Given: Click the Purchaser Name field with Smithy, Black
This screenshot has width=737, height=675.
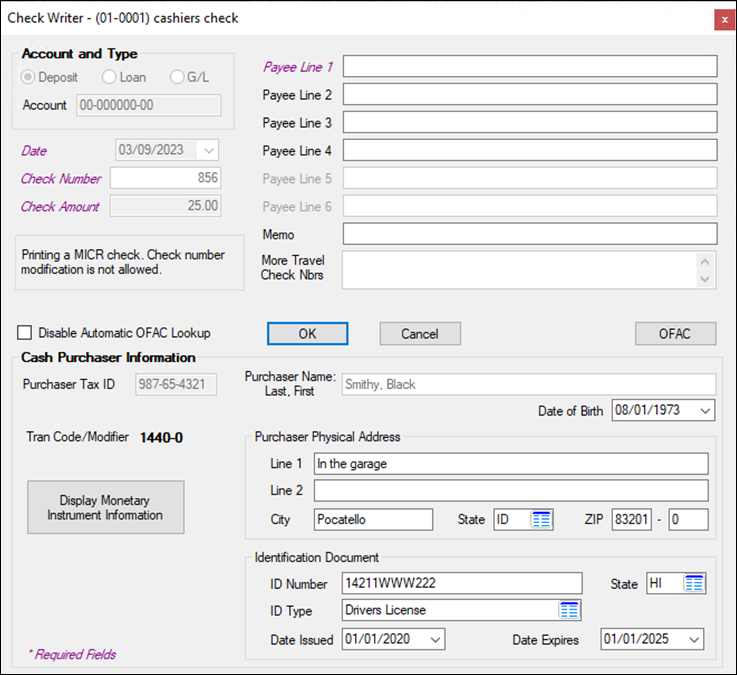Looking at the screenshot, I should coord(529,385).
